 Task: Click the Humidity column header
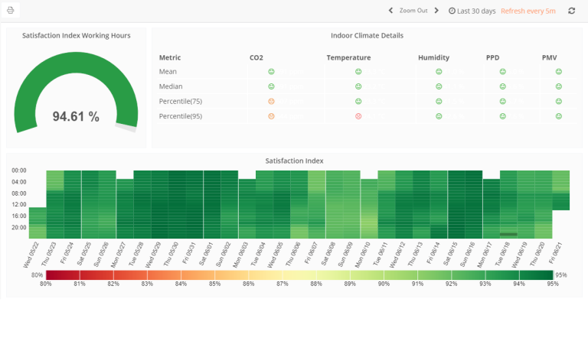point(433,57)
